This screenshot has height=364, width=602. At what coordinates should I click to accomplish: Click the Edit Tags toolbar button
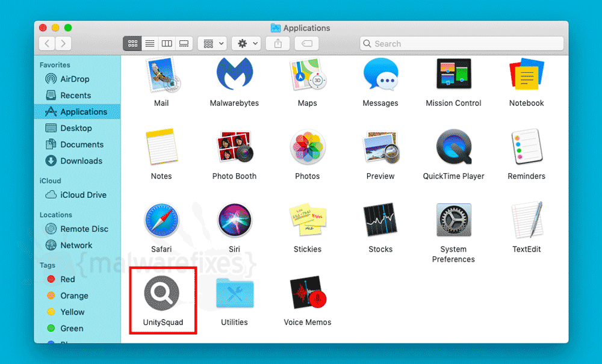click(307, 44)
